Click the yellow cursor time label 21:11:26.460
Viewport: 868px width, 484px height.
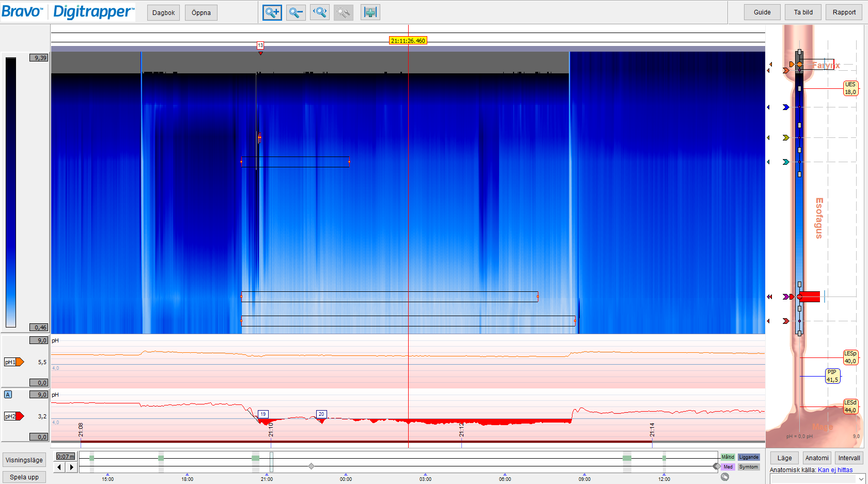point(408,41)
